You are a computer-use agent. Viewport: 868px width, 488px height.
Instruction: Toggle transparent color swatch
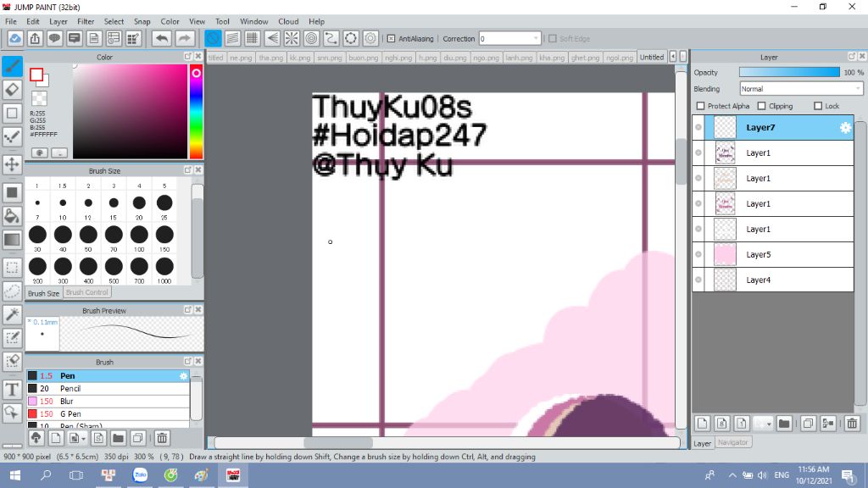click(x=39, y=98)
